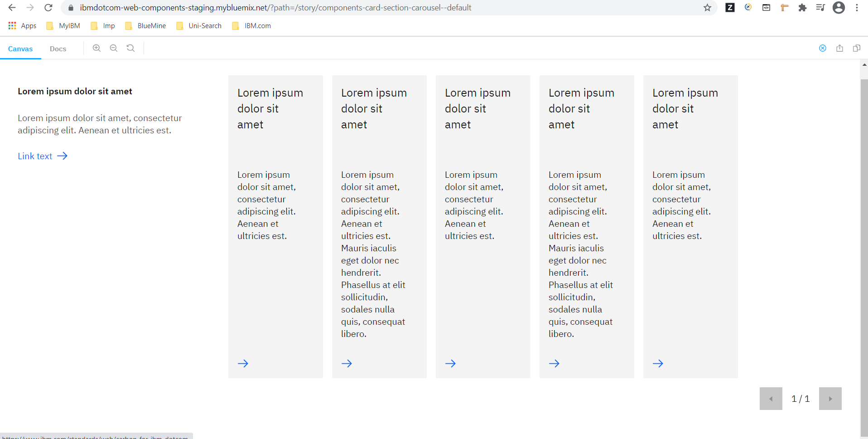Open Chrome's three-dot menu
The height and width of the screenshot is (439, 868).
tap(857, 8)
